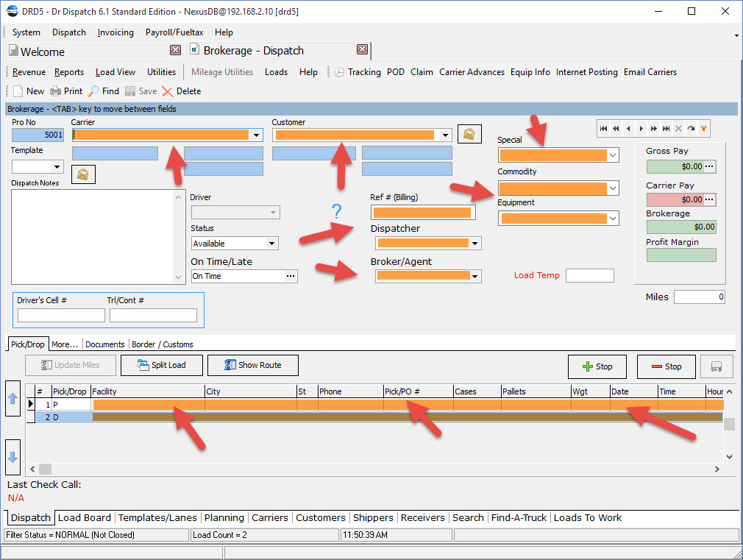Click the email envelope icon beside Customer

tap(469, 134)
